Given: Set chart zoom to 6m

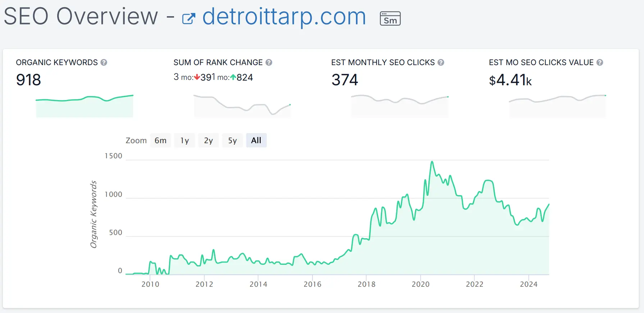Looking at the screenshot, I should [160, 140].
